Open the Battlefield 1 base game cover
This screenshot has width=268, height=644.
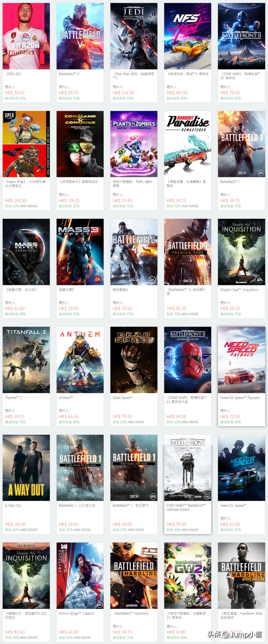241,144
